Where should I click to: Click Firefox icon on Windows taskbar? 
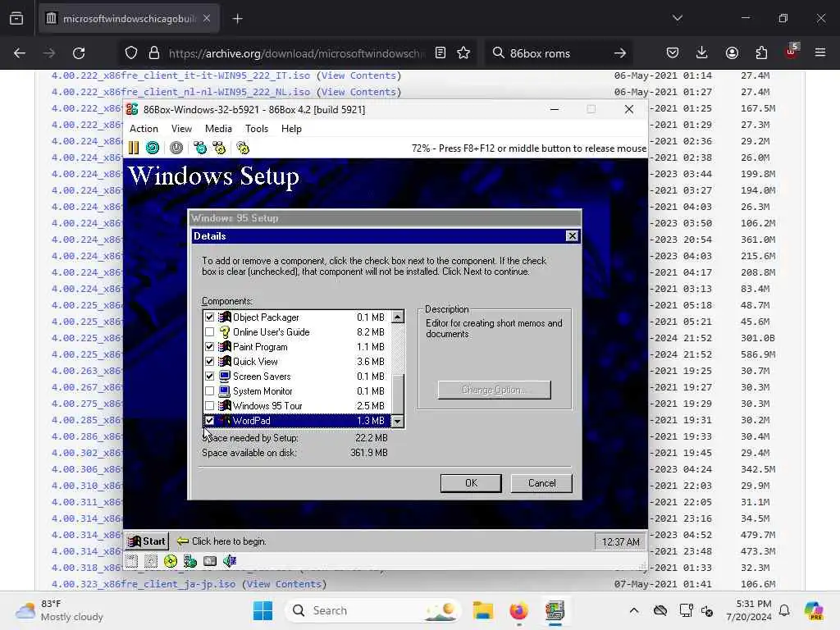pos(518,610)
